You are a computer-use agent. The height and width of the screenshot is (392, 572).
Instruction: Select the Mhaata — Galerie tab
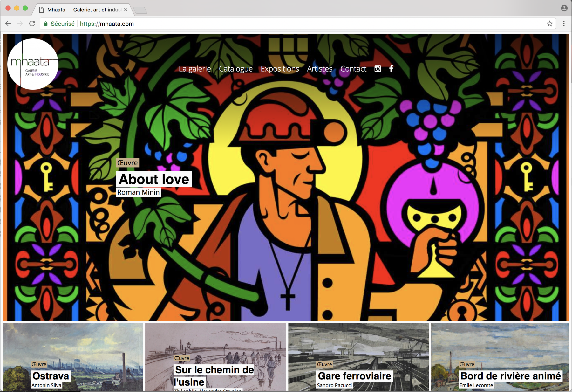click(83, 10)
